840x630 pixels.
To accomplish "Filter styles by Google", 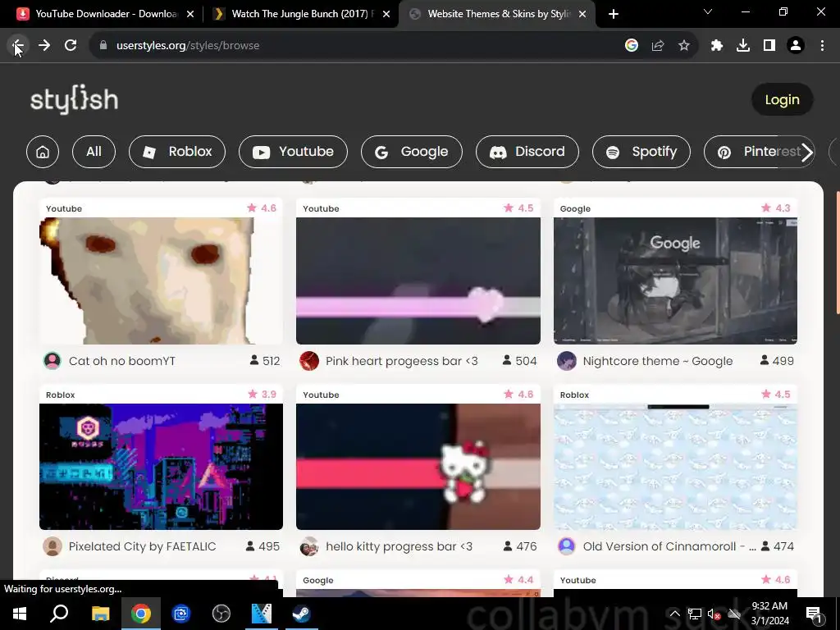I will (x=412, y=152).
